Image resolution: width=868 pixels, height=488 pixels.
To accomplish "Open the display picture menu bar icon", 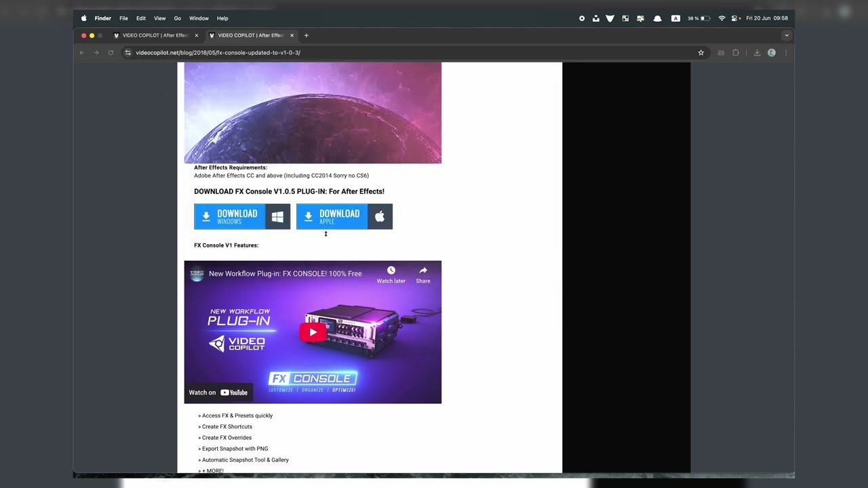I will 640,18.
